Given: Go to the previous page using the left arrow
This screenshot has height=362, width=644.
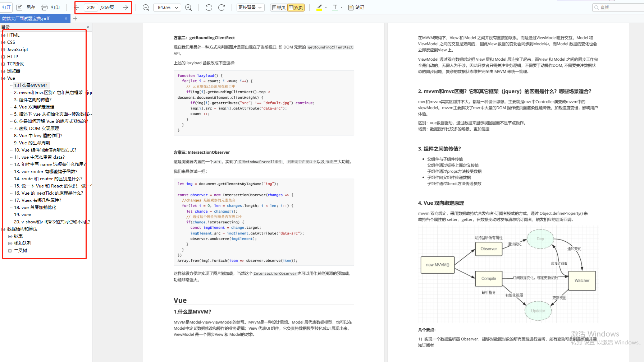Looking at the screenshot, I should coord(77,8).
